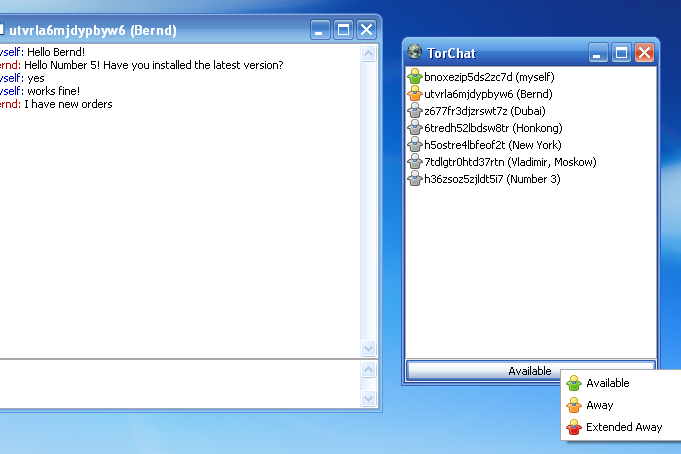Click the message input scroll down arrow
Viewport: 681px width, 454px height.
tap(368, 398)
